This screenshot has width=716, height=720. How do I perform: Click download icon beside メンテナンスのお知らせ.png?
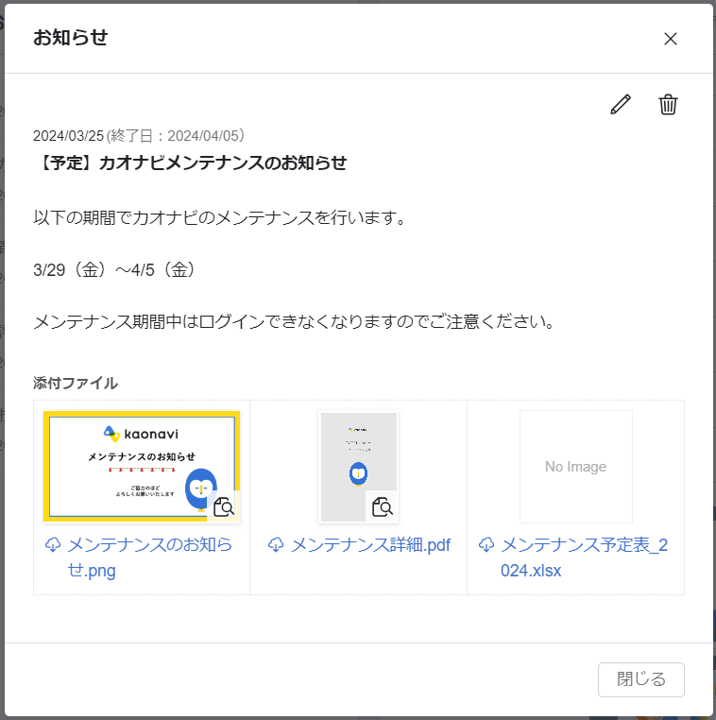(53, 545)
